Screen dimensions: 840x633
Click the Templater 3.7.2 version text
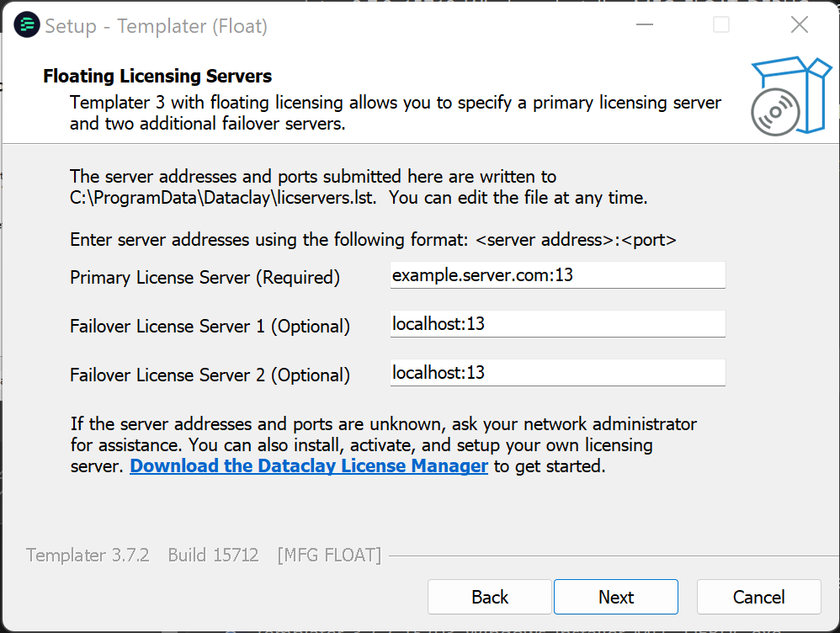[x=88, y=555]
